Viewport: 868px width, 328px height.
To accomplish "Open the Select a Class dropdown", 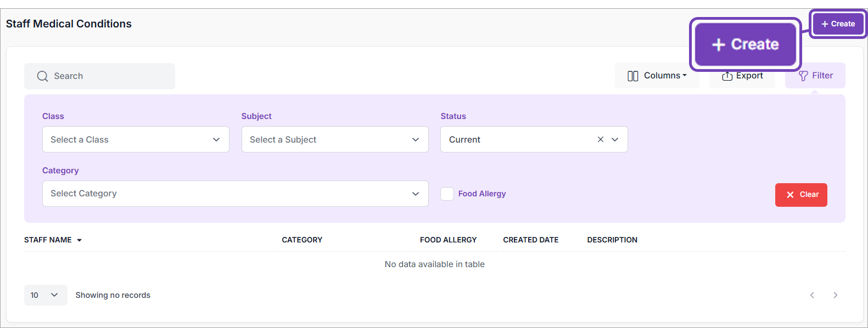I will pyautogui.click(x=136, y=140).
